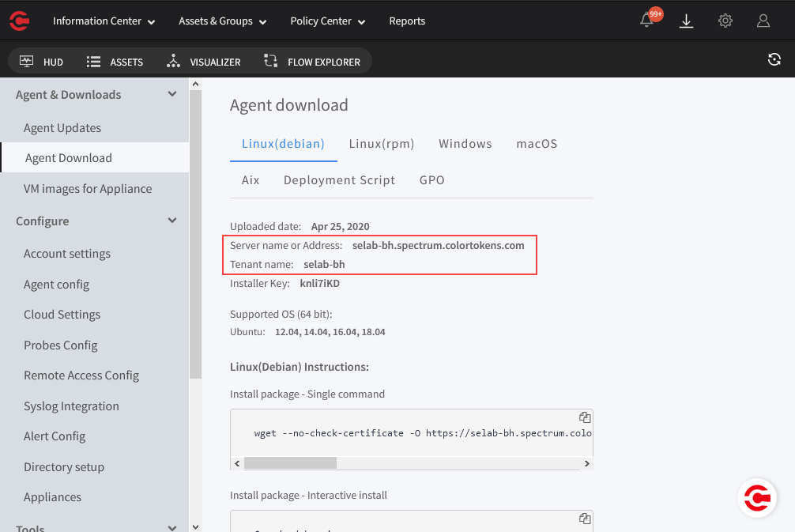Expand the Information Center menu
Viewport: 795px width, 532px height.
click(x=104, y=21)
